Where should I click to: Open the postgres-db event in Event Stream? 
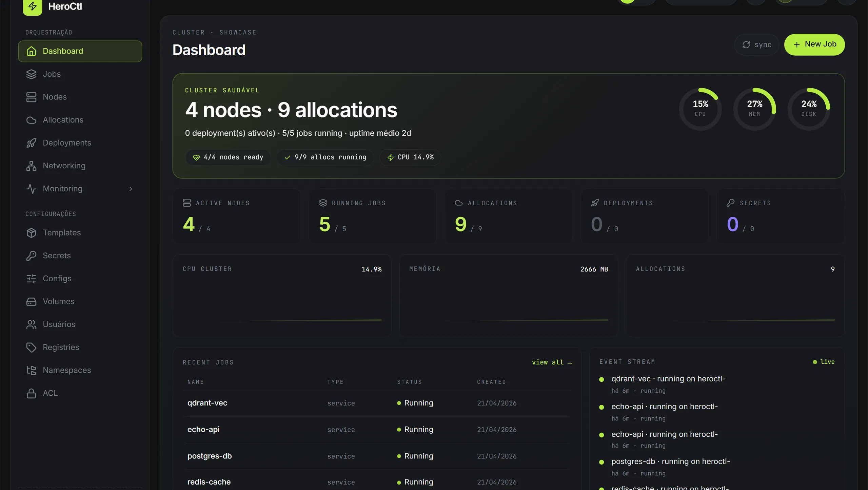point(717,467)
